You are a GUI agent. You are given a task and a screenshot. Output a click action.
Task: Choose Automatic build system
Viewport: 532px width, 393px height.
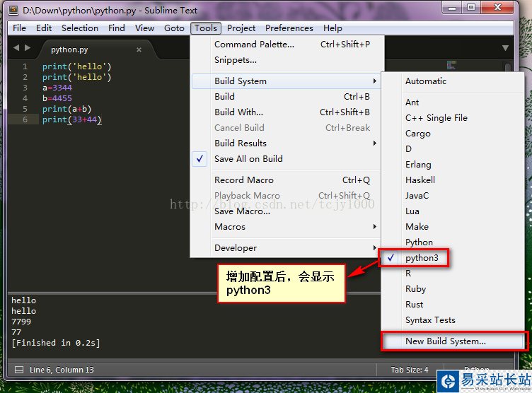(453, 81)
